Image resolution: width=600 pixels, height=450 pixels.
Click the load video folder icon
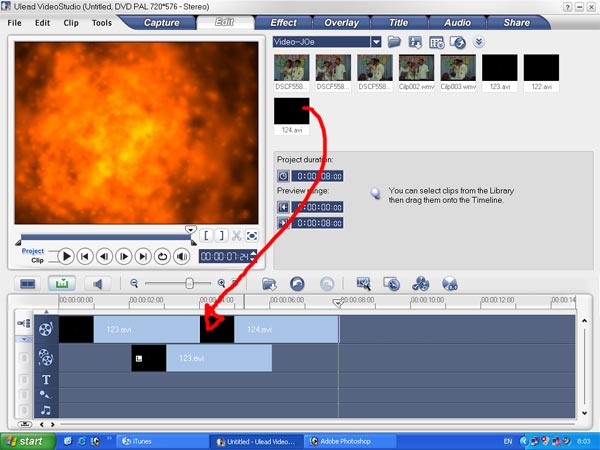tap(394, 42)
